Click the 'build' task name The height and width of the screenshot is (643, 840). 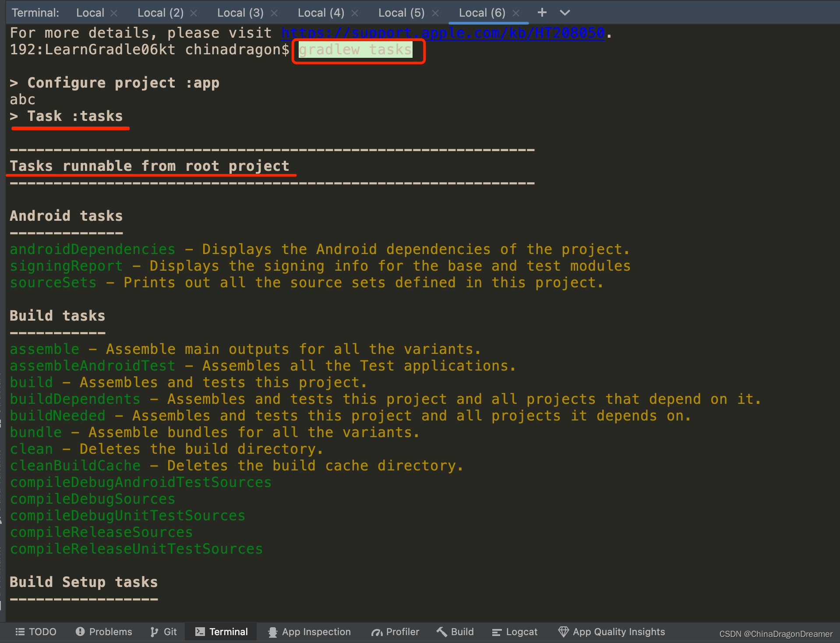(31, 382)
